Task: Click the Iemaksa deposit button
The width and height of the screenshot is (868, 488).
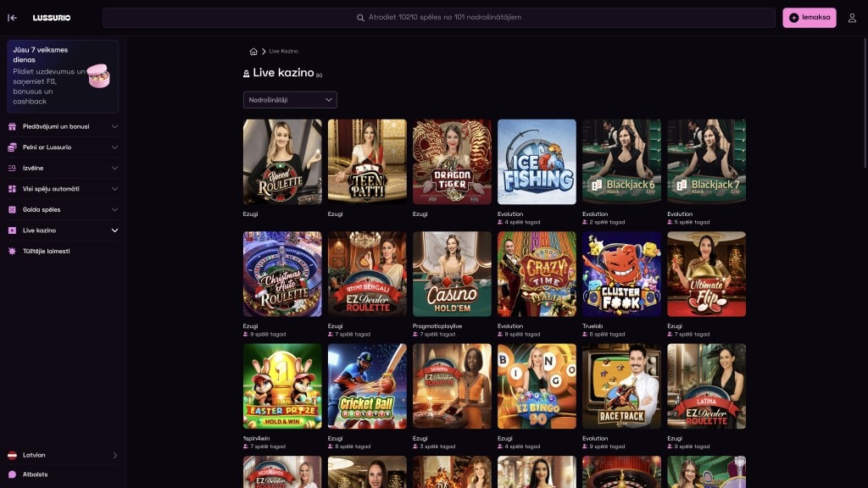Action: click(810, 18)
